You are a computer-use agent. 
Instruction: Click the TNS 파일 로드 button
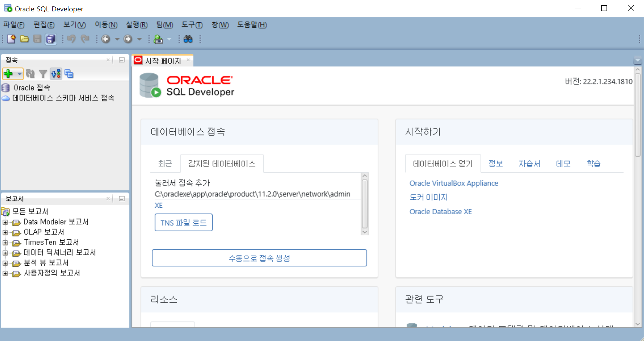coord(184,223)
